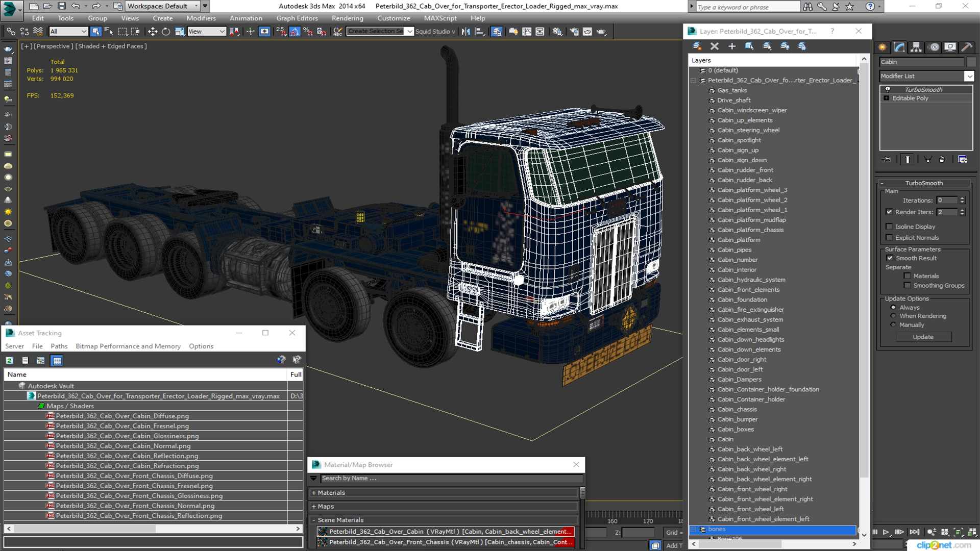Open the Modifier List dropdown
Image resolution: width=980 pixels, height=551 pixels.
969,76
